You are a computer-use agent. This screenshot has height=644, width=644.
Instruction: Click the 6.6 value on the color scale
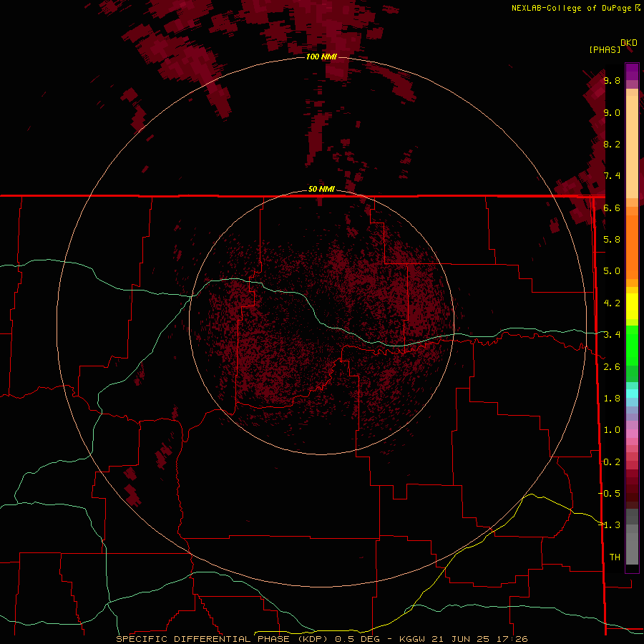coord(612,208)
